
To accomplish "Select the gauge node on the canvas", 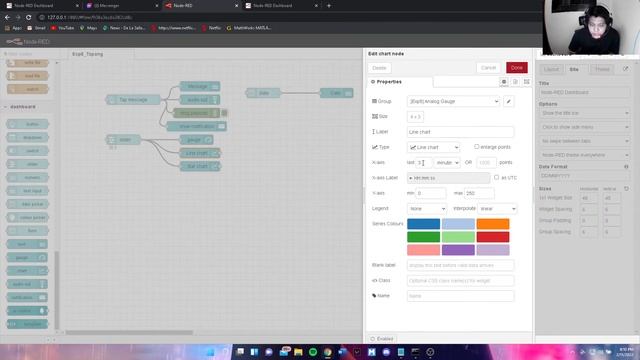I will point(197,140).
